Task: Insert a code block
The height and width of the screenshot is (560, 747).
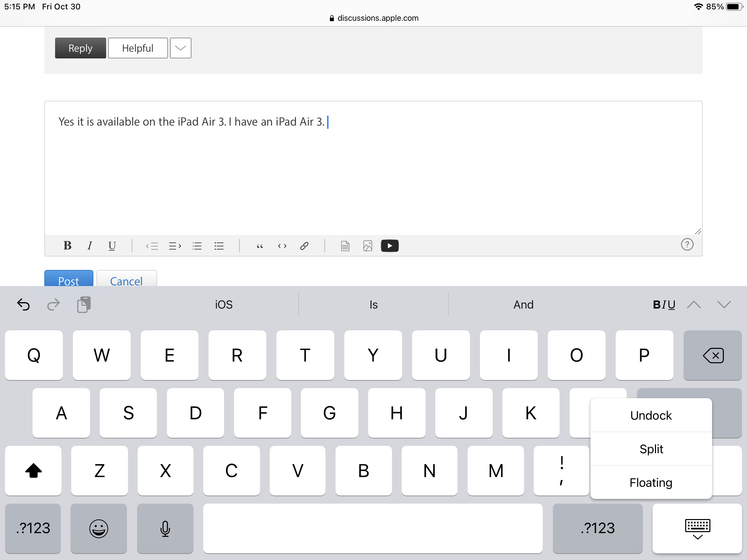Action: click(x=282, y=246)
